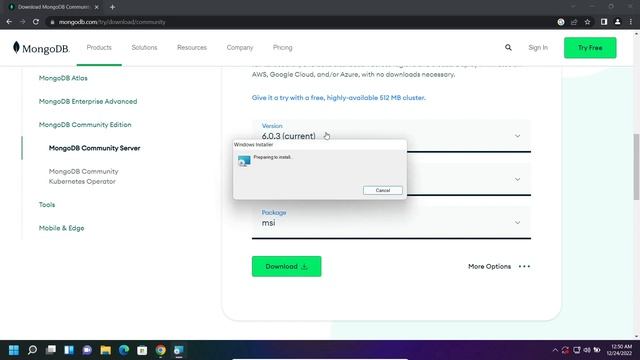640x360 pixels.
Task: Open MongoDB Community Kubernetes Operator
Action: pyautogui.click(x=84, y=176)
